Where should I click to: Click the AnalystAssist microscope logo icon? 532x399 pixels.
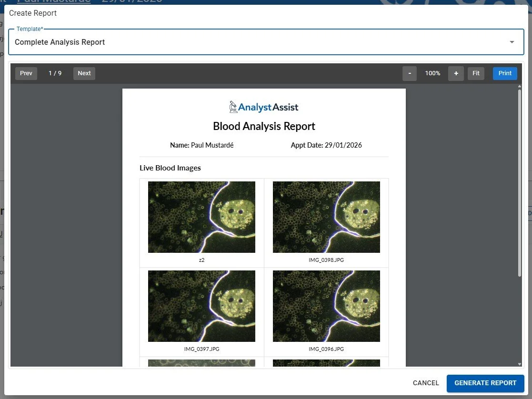click(x=233, y=107)
